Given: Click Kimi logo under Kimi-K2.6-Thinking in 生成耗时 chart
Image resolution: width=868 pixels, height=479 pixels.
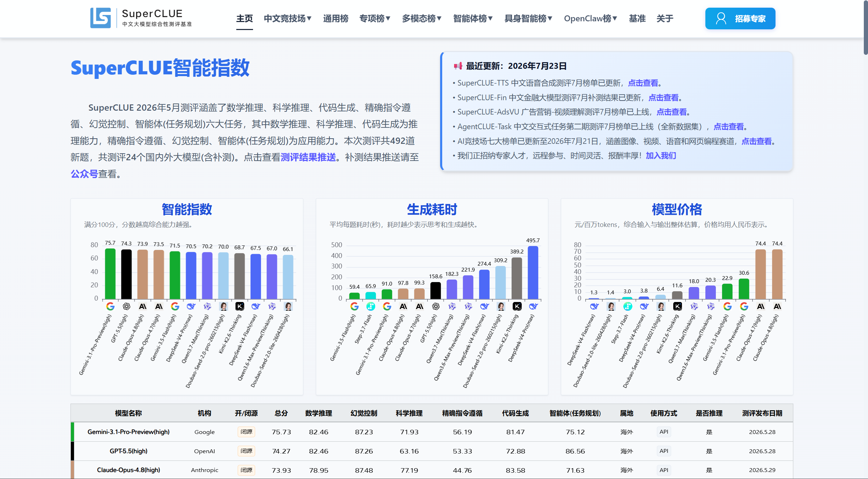Looking at the screenshot, I should [x=517, y=307].
